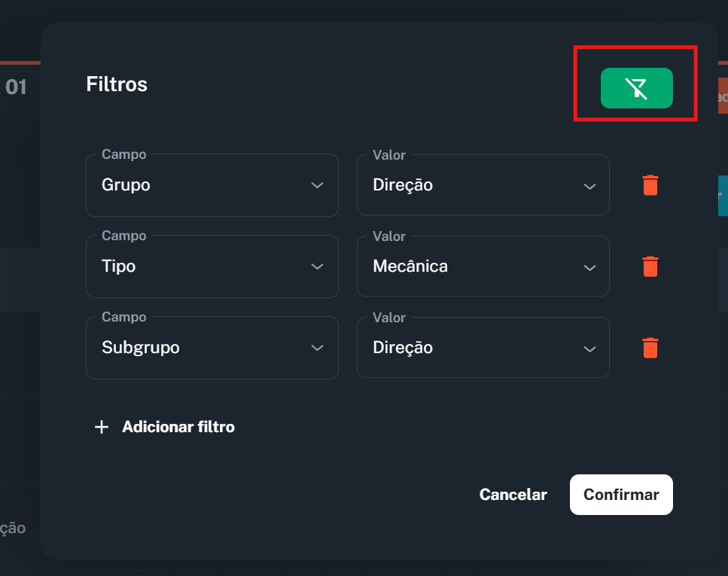Expand the Tipo field dropdown
This screenshot has width=728, height=576.
tap(212, 267)
